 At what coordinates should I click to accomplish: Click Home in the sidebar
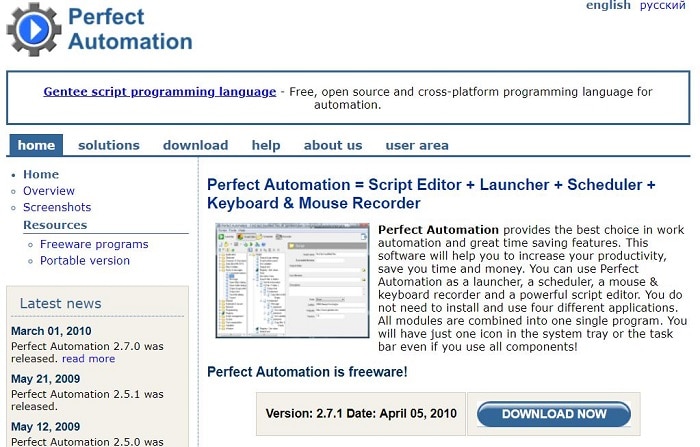click(41, 174)
